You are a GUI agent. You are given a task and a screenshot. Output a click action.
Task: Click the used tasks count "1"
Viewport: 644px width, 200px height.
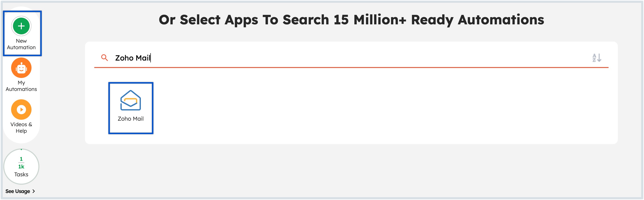click(21, 159)
